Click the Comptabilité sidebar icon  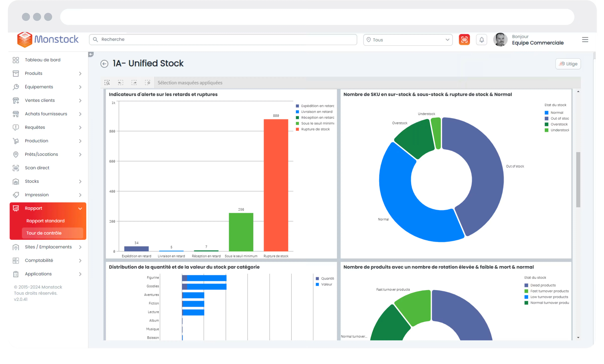point(16,261)
